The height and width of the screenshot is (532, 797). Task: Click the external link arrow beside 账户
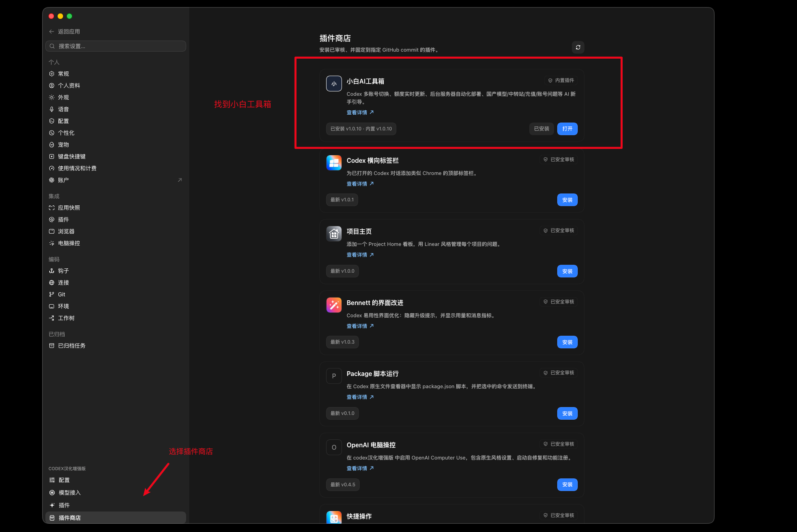tap(180, 180)
